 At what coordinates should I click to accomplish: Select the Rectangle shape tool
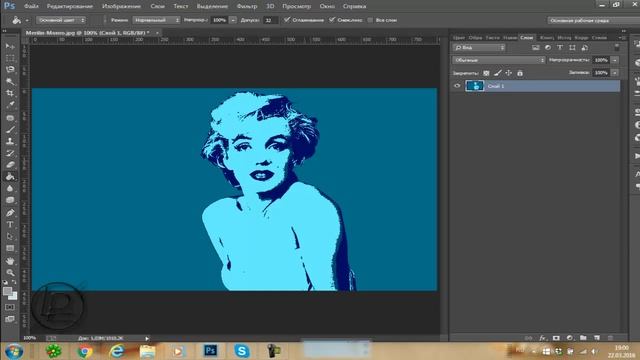click(x=10, y=248)
